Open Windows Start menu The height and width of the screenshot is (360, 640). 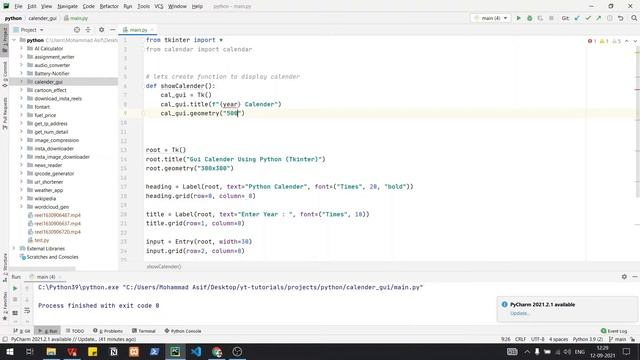[9, 351]
